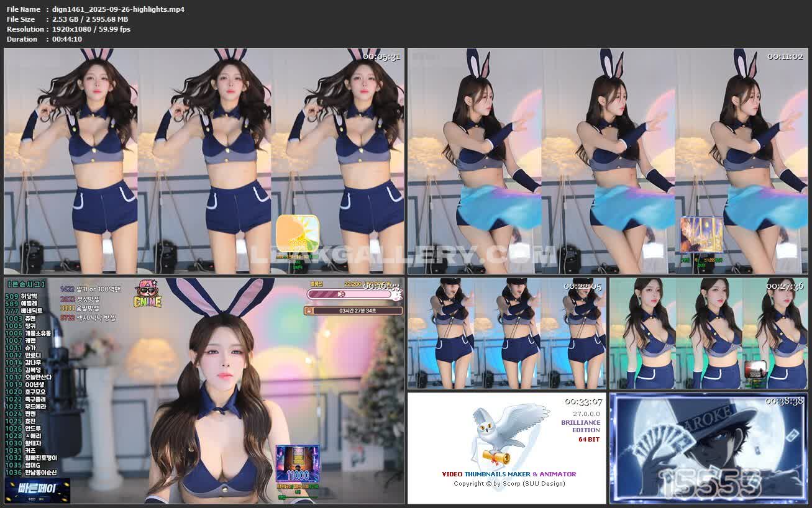Click the 64 BIT label
812x508 pixels.
tap(588, 439)
